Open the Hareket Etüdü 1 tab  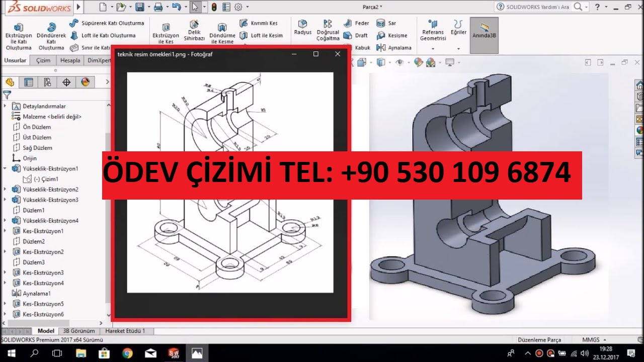point(125,331)
